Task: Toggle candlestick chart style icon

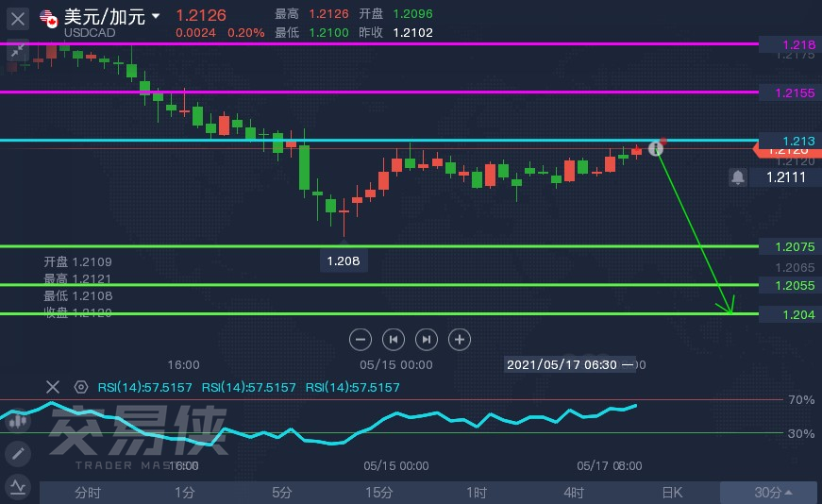Action: [18, 421]
